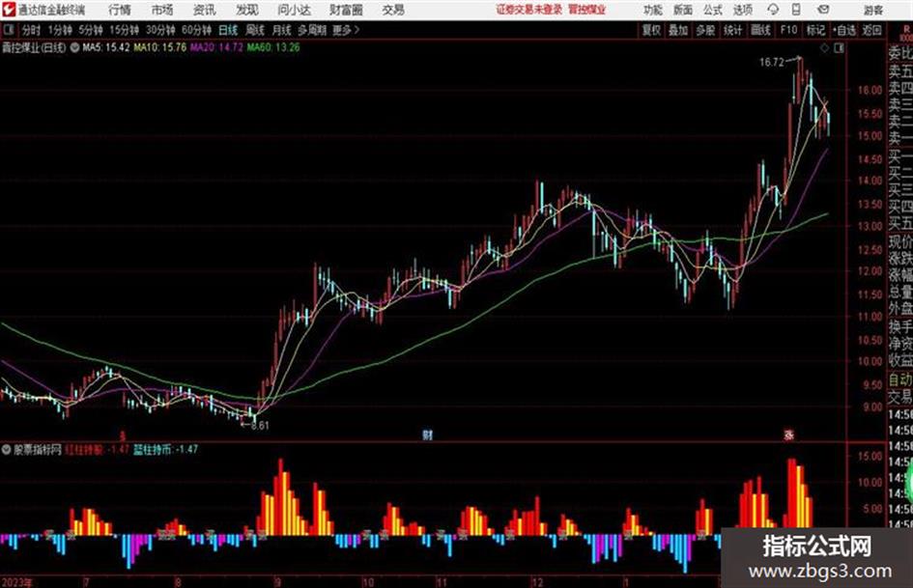Open the mail envelope icon

pos(823,10)
